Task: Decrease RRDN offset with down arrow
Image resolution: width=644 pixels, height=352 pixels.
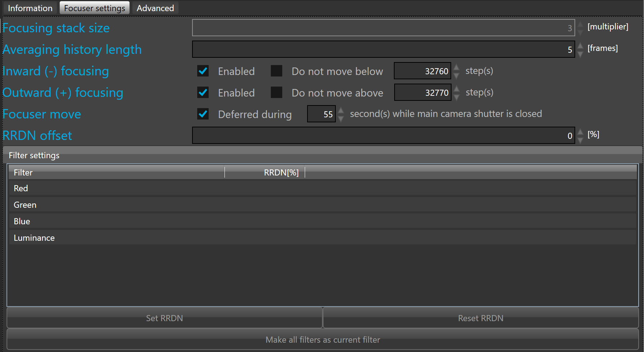Action: click(x=581, y=140)
